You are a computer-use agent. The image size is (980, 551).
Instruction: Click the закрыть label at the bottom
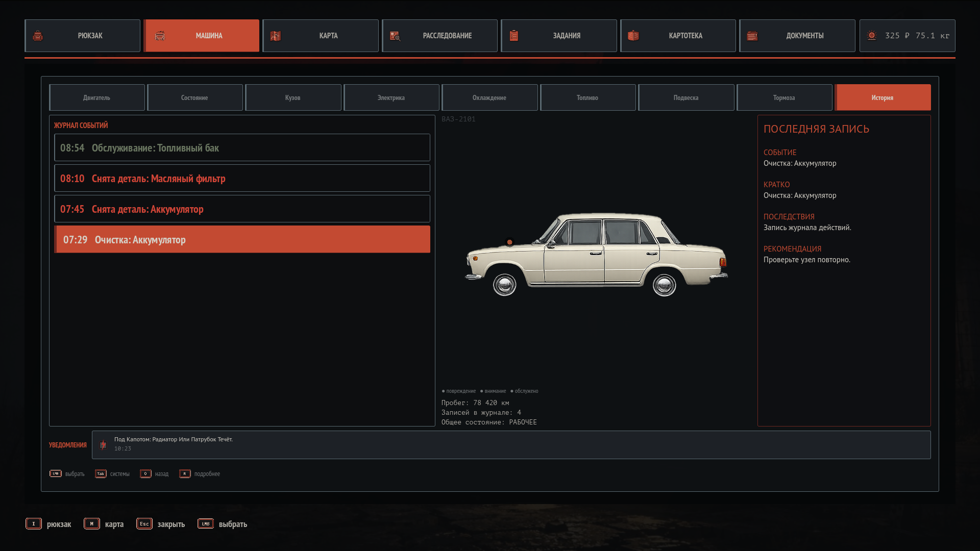pos(171,524)
